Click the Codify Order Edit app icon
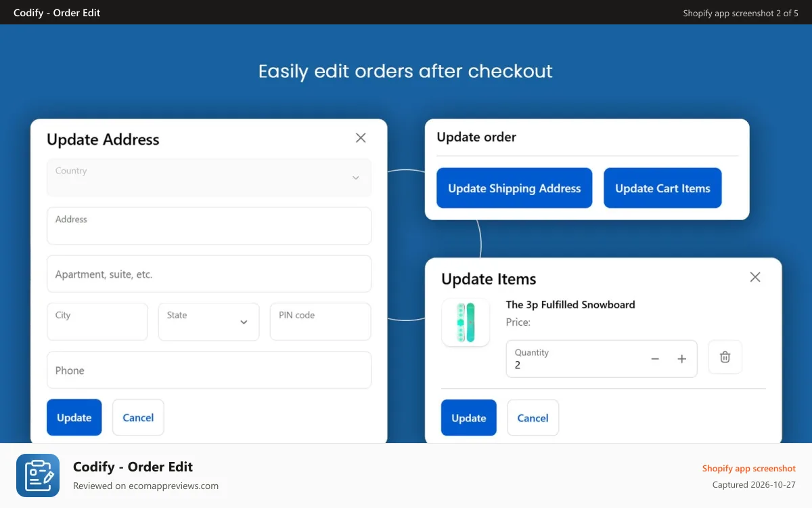812x508 pixels. [x=38, y=475]
